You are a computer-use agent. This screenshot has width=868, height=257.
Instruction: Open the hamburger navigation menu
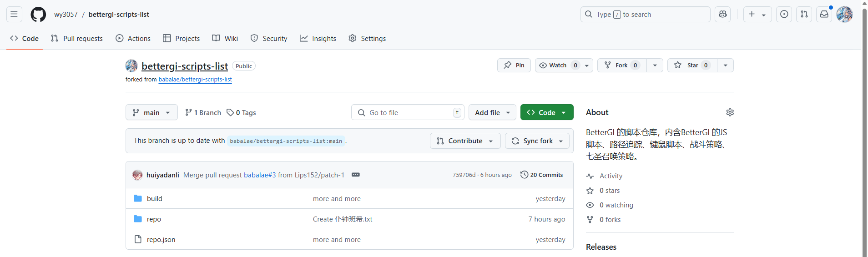pyautogui.click(x=14, y=14)
